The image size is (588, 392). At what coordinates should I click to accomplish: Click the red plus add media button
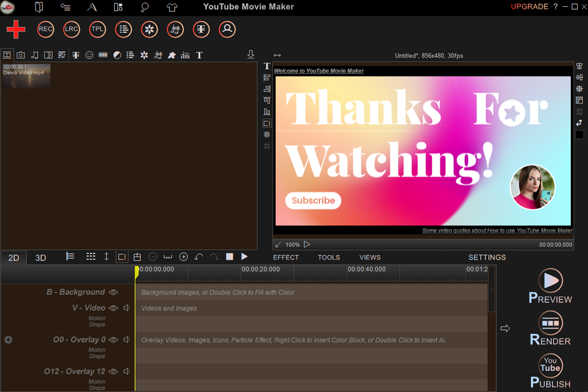[16, 29]
